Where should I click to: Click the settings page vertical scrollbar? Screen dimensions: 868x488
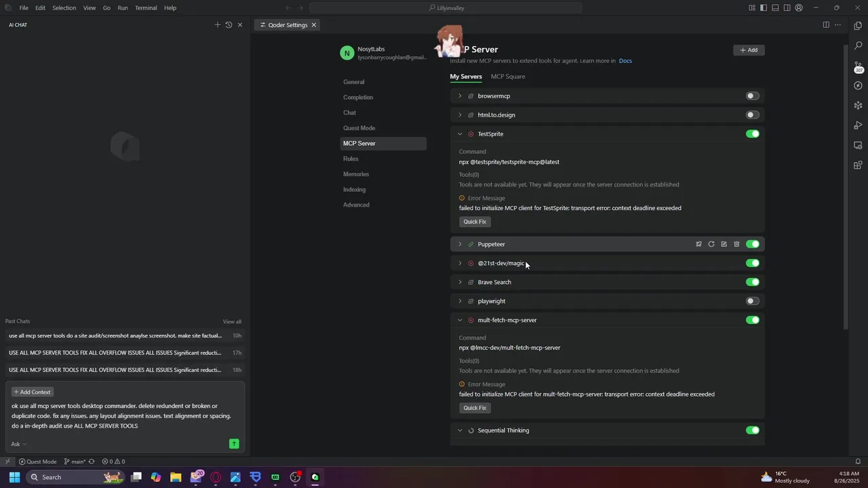[846, 186]
